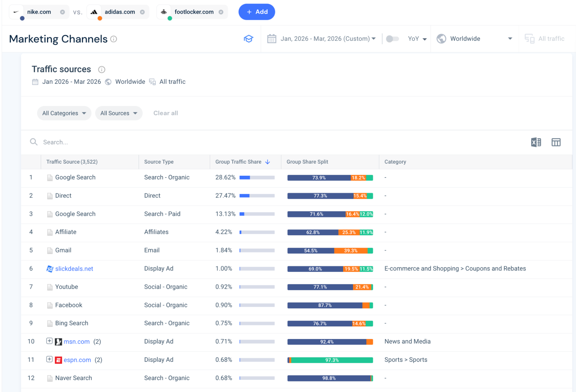This screenshot has width=576, height=392.
Task: Click the Search - Paid source type cell
Action: [162, 214]
